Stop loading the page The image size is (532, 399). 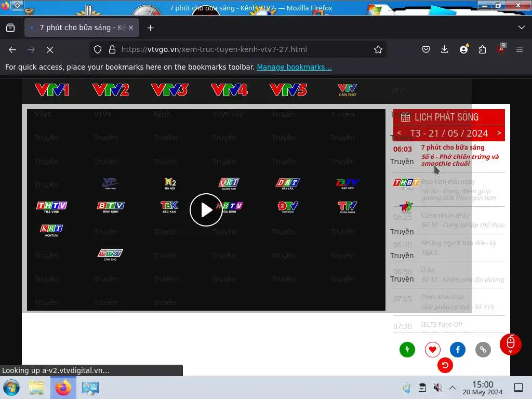tap(50, 50)
